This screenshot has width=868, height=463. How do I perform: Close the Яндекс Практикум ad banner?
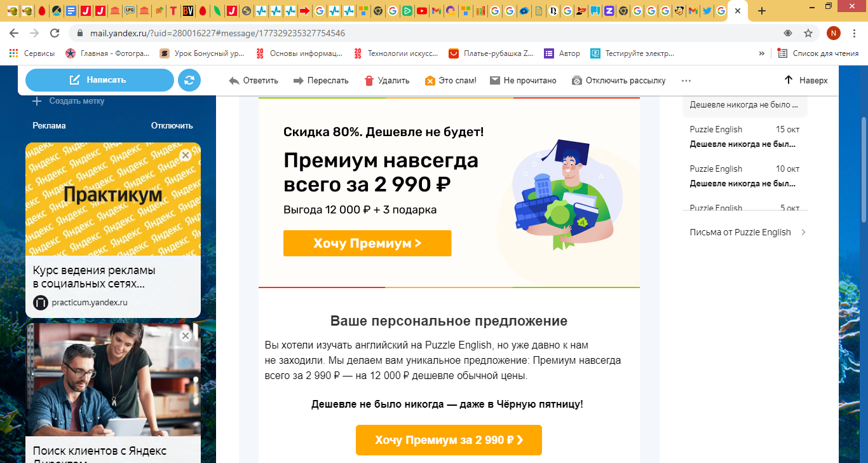coord(186,155)
